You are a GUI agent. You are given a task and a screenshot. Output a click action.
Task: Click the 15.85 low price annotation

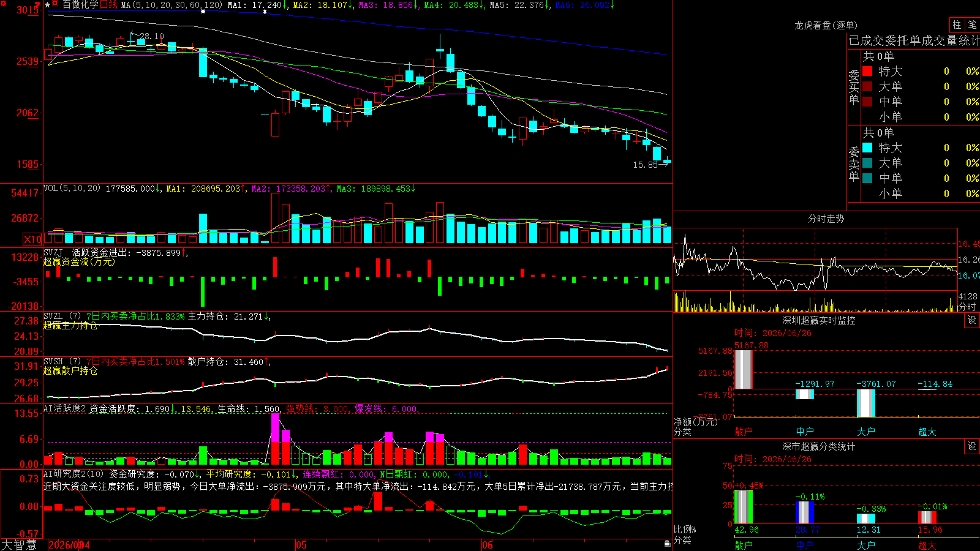(x=646, y=165)
